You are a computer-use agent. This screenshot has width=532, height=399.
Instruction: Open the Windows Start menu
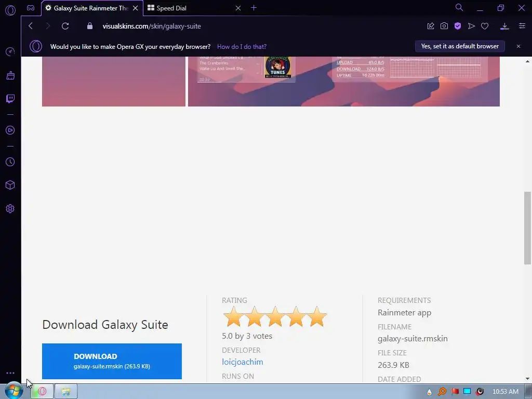tap(14, 391)
